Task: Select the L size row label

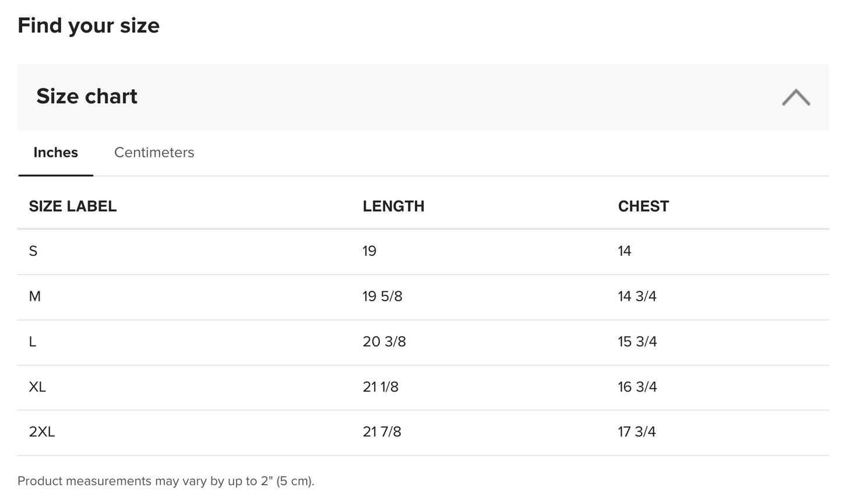Action: click(33, 341)
